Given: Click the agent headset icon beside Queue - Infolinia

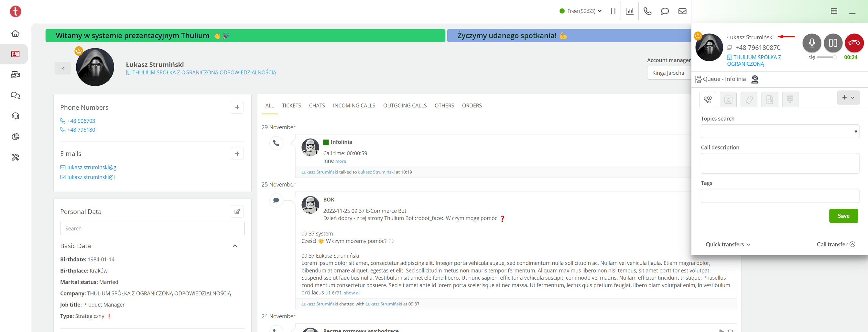Looking at the screenshot, I should click(755, 79).
